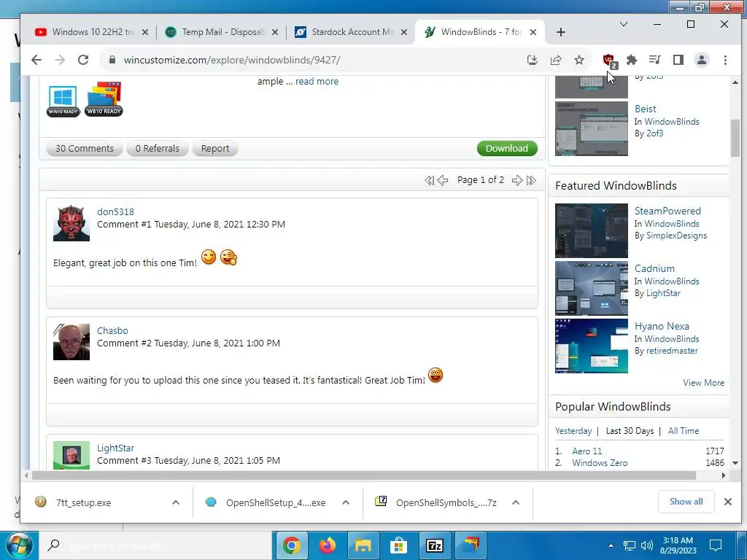Go to next comments page arrow

click(x=517, y=180)
